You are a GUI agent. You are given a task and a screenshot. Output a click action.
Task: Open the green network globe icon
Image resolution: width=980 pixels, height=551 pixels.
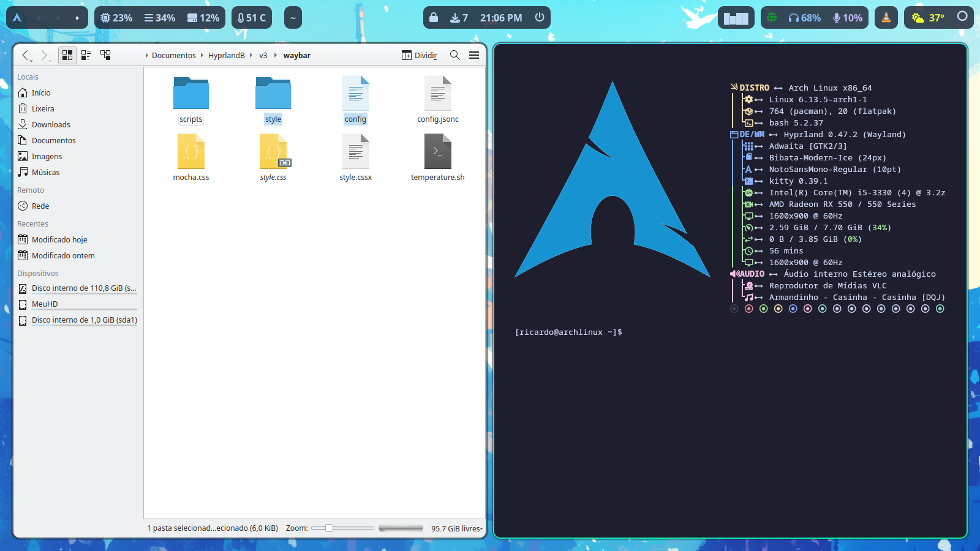pyautogui.click(x=772, y=18)
